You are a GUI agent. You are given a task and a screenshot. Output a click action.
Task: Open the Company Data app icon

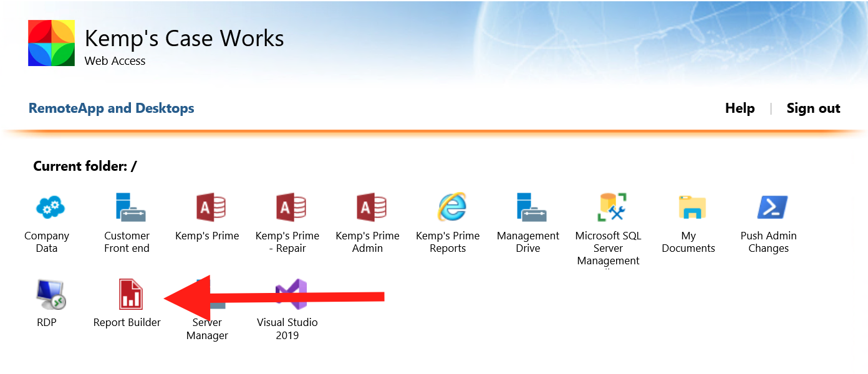(47, 208)
